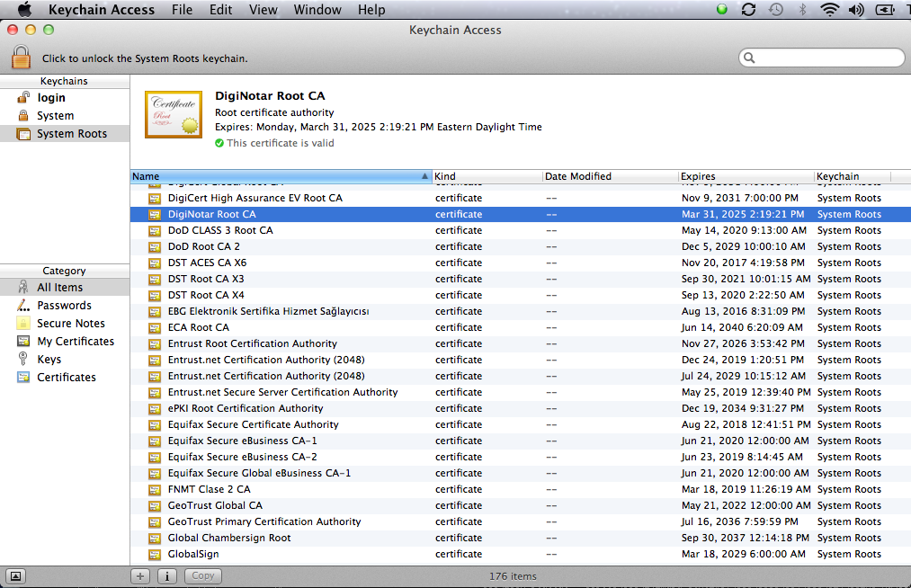Open the Passwords category
This screenshot has height=588, width=911.
[x=65, y=305]
